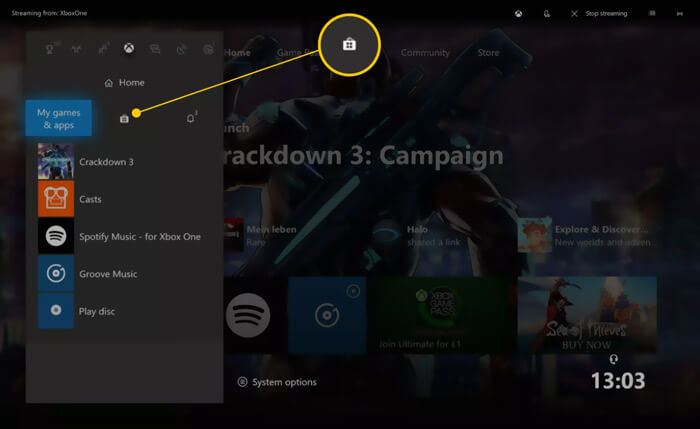The image size is (700, 429).
Task: Click the Crackdown 3: Campaign title
Action: point(363,156)
